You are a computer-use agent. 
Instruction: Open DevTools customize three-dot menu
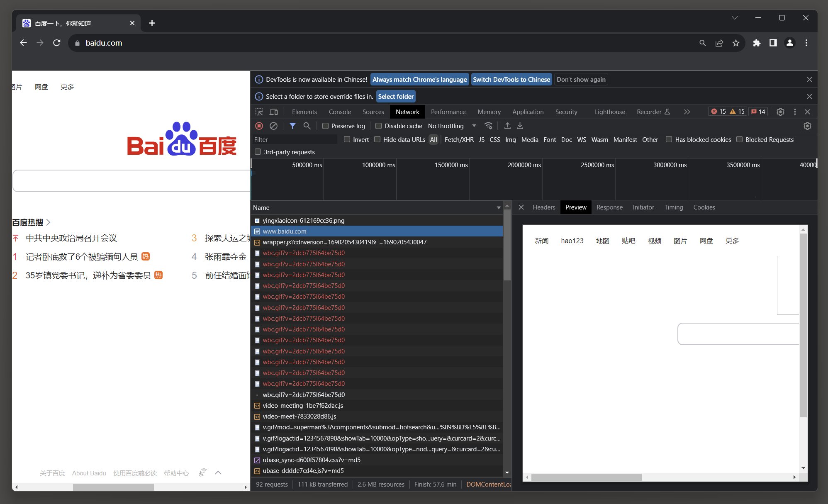pos(795,112)
